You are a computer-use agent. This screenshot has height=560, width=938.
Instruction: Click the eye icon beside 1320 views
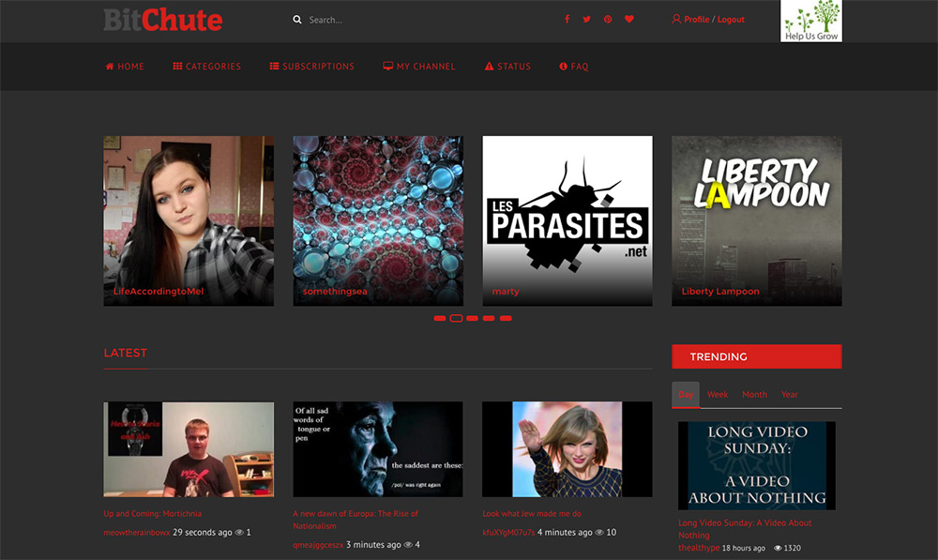(x=778, y=548)
